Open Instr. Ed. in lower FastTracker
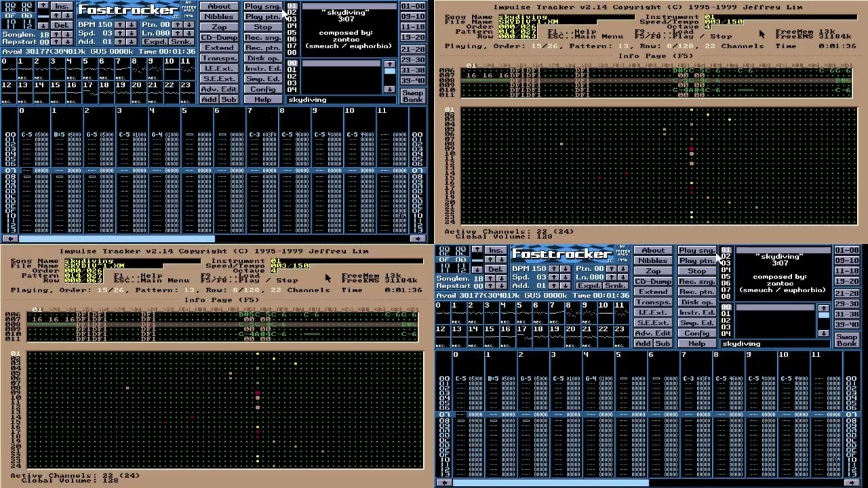868x488 pixels. pyautogui.click(x=696, y=312)
